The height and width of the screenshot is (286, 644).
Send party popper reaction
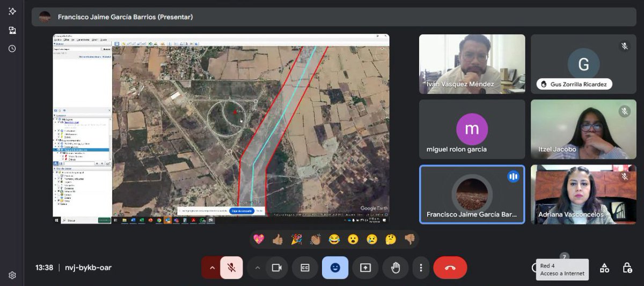pos(296,239)
